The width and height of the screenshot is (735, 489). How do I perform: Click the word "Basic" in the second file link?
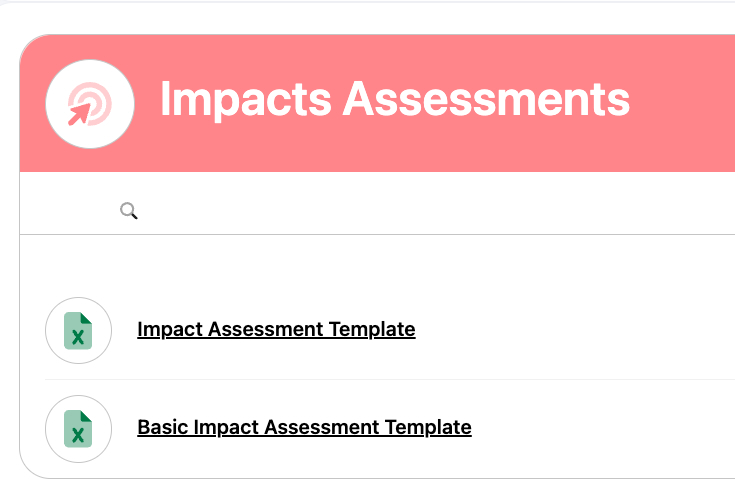(x=159, y=427)
